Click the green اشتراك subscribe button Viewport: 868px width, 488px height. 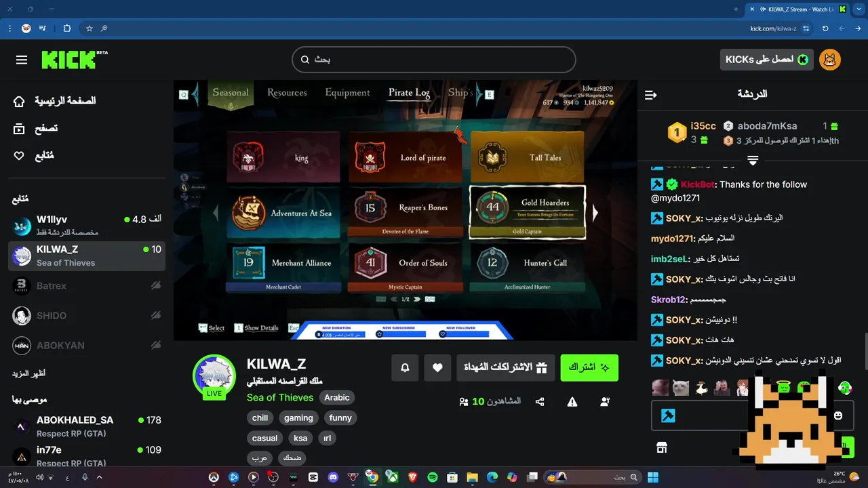click(x=589, y=367)
